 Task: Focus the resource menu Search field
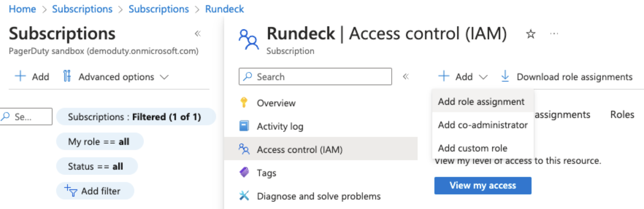pyautogui.click(x=315, y=77)
